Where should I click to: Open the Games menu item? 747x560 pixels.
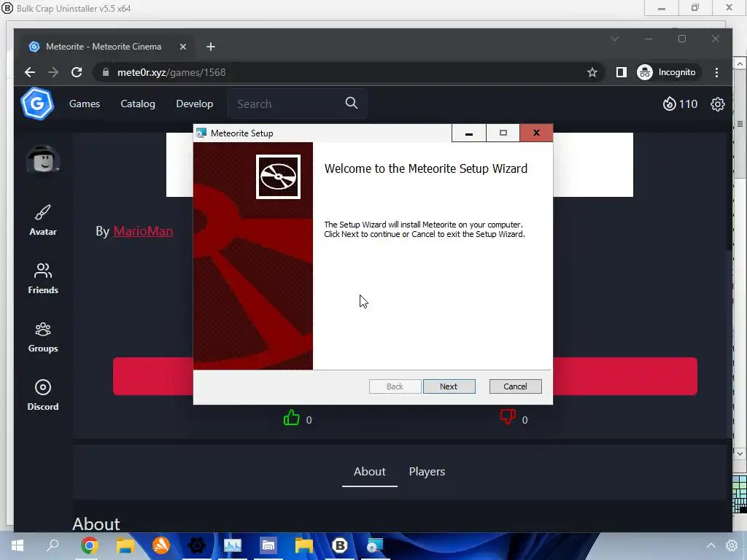(85, 104)
